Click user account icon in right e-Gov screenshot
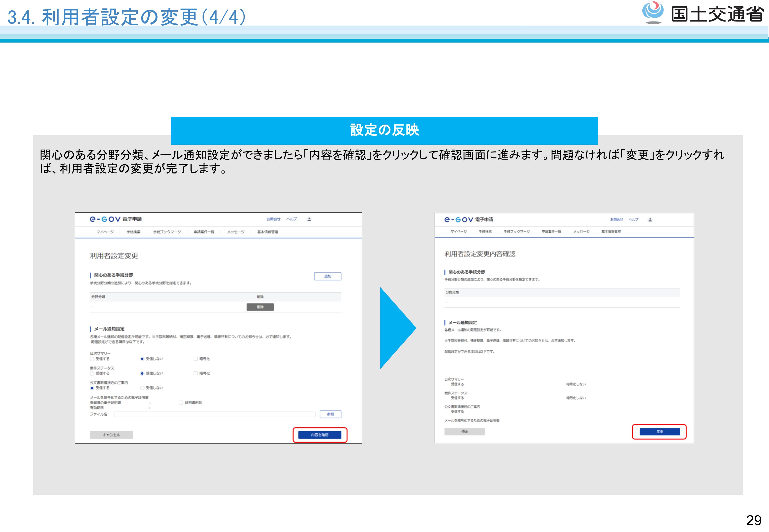 click(650, 220)
